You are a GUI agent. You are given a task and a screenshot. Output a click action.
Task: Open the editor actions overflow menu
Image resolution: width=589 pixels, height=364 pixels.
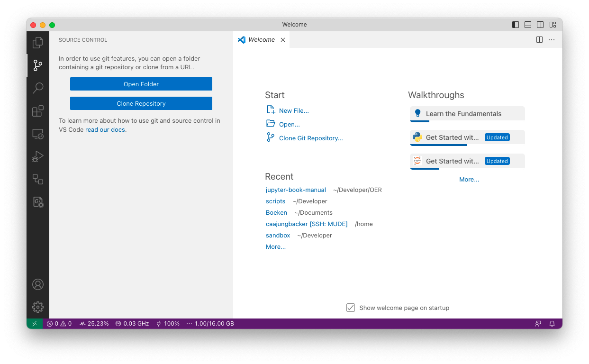tap(551, 40)
